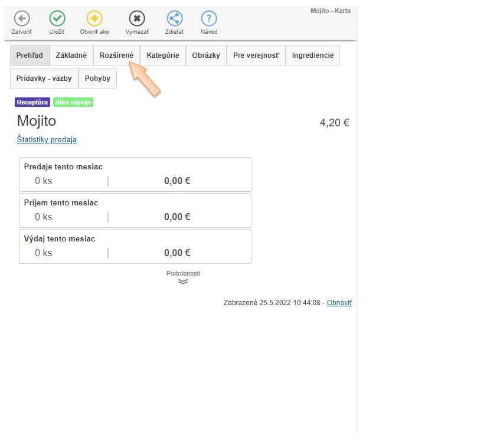Select the Prídavky - väzby tab

(x=44, y=79)
